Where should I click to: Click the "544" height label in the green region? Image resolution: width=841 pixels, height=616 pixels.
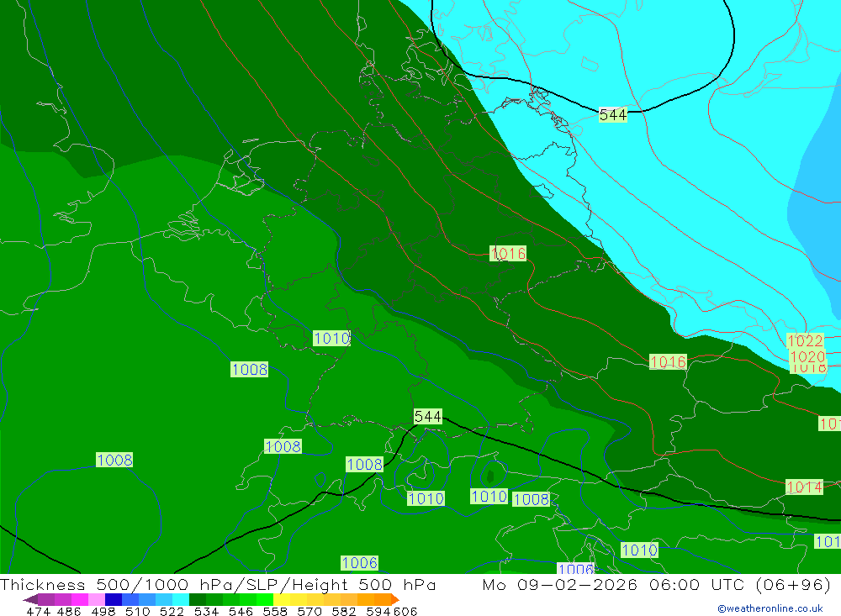(x=427, y=417)
